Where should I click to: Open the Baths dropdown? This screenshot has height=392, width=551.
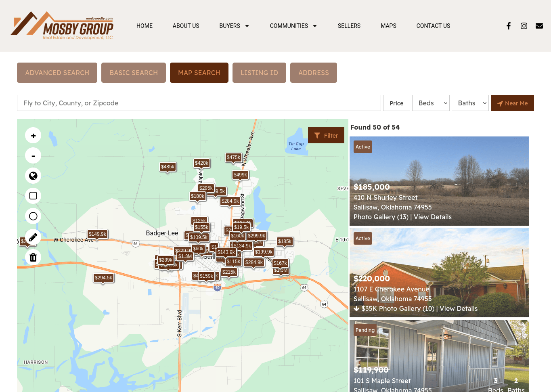tap(470, 103)
